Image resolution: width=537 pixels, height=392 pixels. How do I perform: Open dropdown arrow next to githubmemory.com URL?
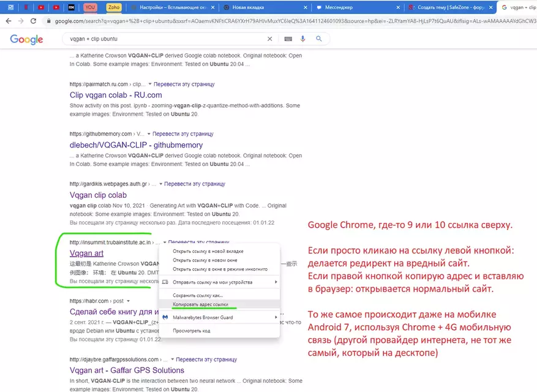(x=149, y=134)
